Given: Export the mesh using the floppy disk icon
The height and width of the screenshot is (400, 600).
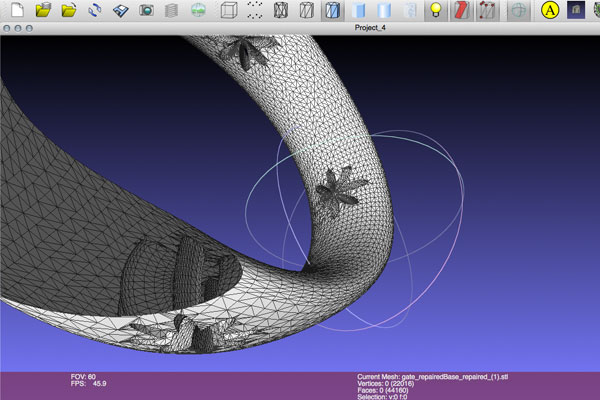Looking at the screenshot, I should coord(121,10).
